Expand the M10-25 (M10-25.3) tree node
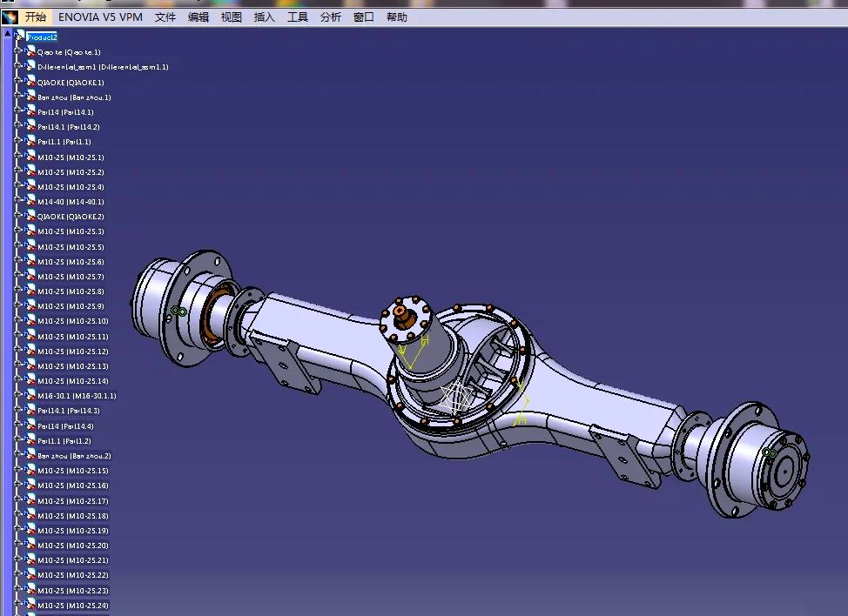The image size is (848, 616). 17,230
